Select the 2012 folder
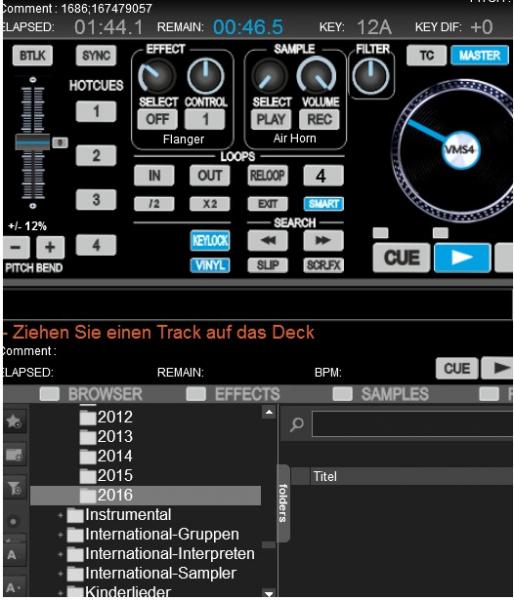The height and width of the screenshot is (600, 514). pyautogui.click(x=106, y=417)
